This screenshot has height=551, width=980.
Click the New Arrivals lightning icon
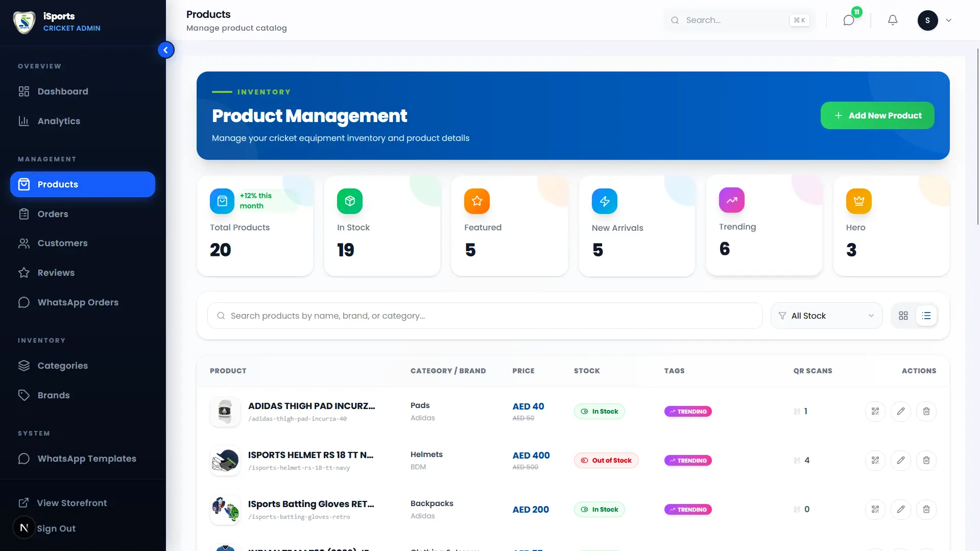[605, 201]
